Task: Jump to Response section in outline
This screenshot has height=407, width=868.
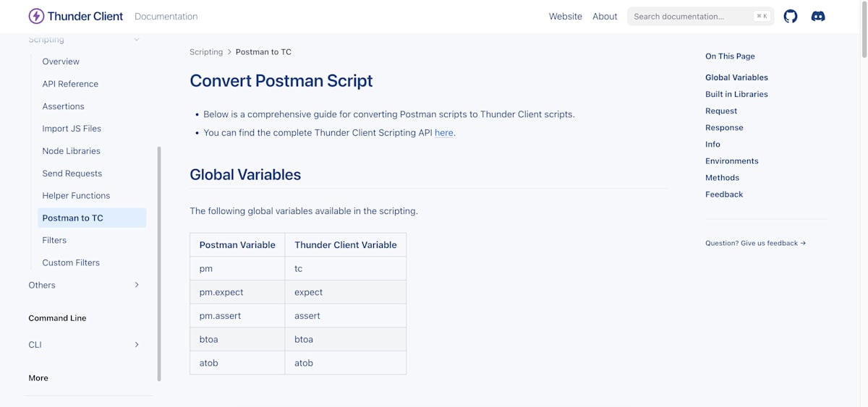Action: pos(724,127)
